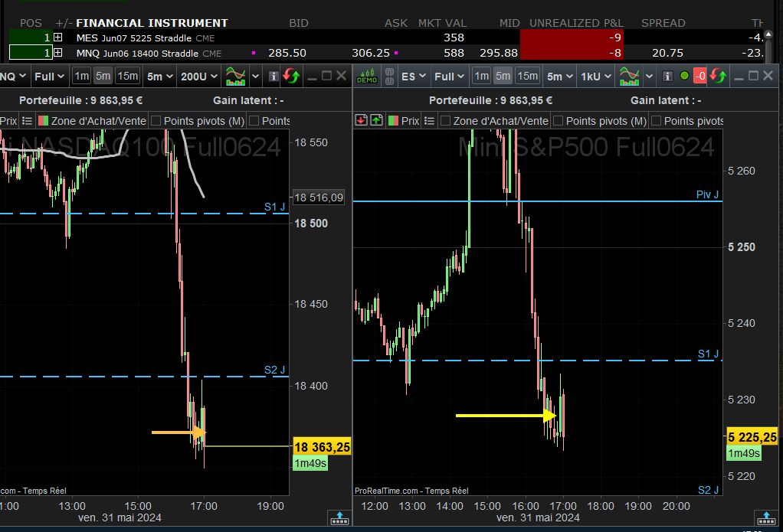
Task: Click red-green refresh arrows in NASDAQ chart
Action: (x=291, y=77)
